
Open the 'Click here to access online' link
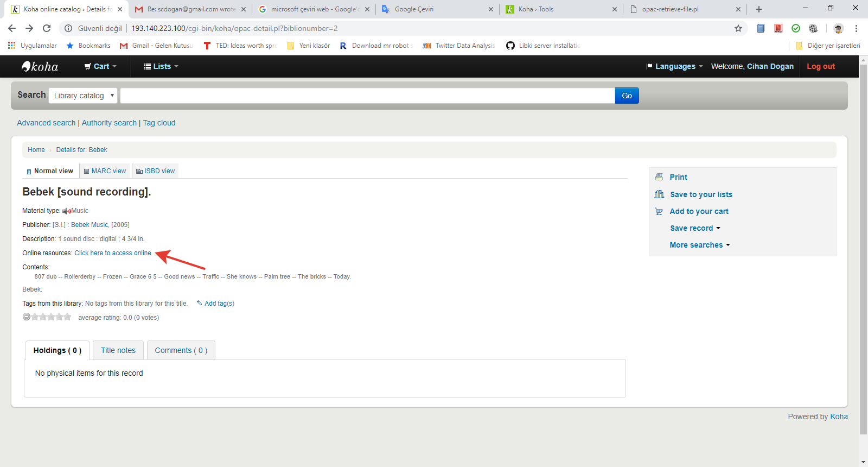(x=113, y=253)
